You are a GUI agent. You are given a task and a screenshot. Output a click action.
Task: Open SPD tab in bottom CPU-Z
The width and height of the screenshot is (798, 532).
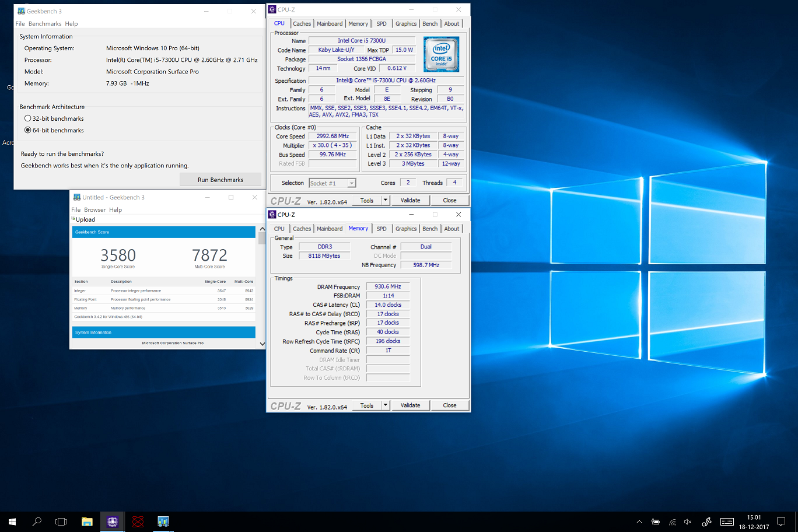tap(381, 229)
